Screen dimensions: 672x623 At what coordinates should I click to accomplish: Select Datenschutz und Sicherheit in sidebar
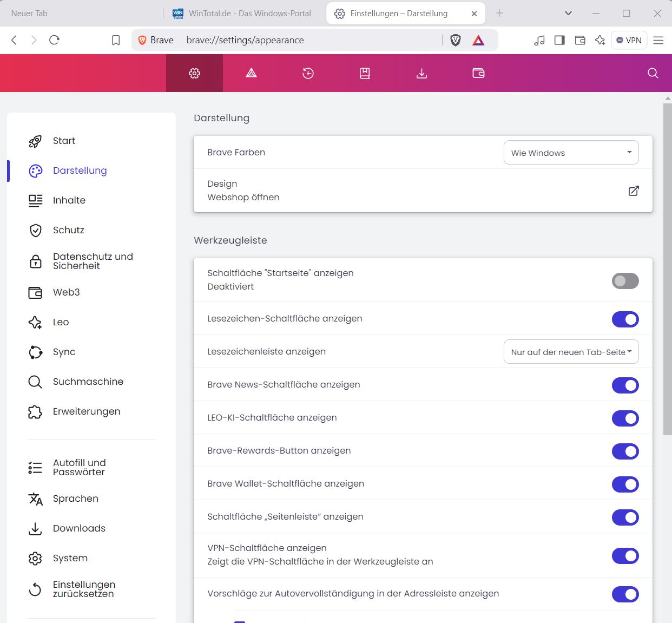(x=93, y=261)
